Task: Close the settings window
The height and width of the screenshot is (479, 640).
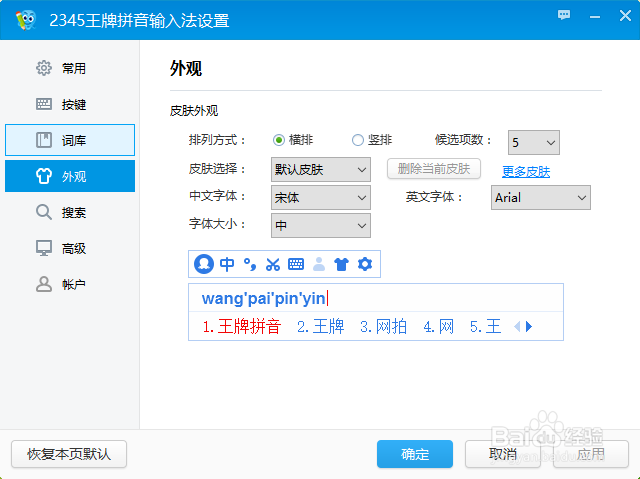Action: click(x=625, y=16)
